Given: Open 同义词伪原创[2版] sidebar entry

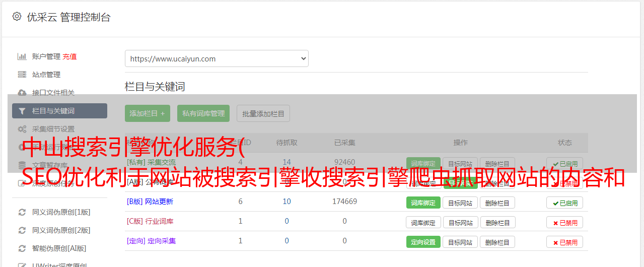Looking at the screenshot, I should tap(61, 230).
